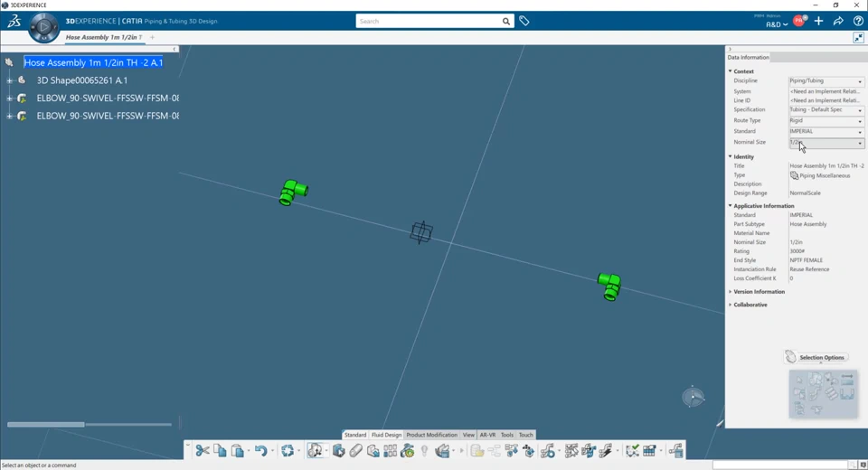Click the Selection Options button
Screen dimensions: 868x470
[816, 357]
